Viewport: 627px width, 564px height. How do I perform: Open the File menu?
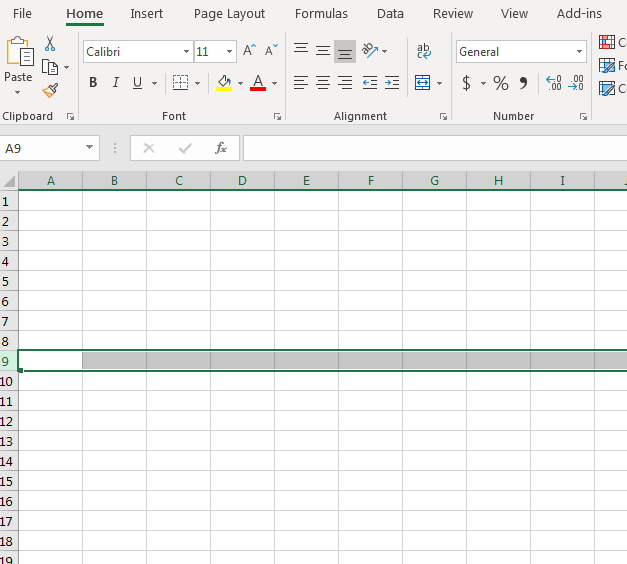tap(22, 14)
